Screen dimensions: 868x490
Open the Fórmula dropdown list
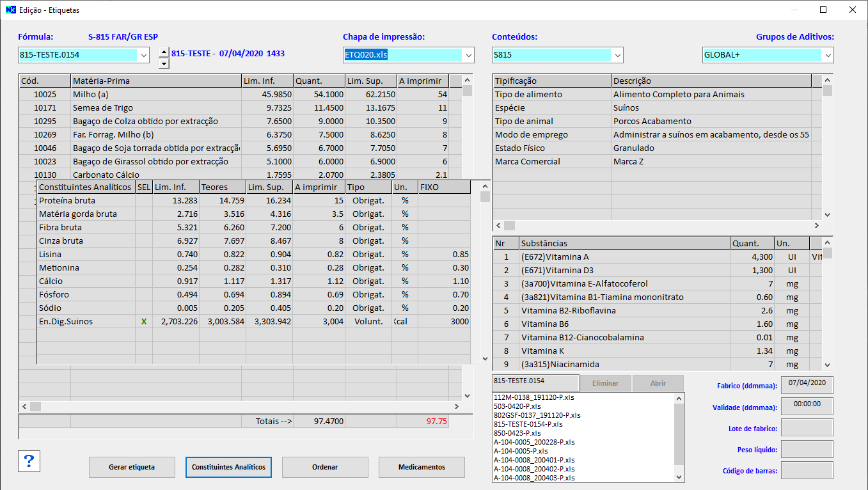pyautogui.click(x=143, y=55)
